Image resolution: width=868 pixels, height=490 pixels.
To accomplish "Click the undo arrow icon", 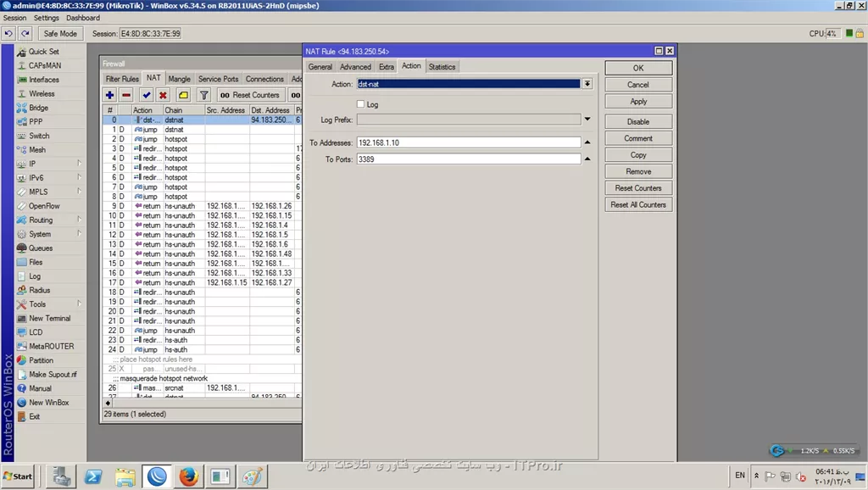I will pyautogui.click(x=8, y=34).
